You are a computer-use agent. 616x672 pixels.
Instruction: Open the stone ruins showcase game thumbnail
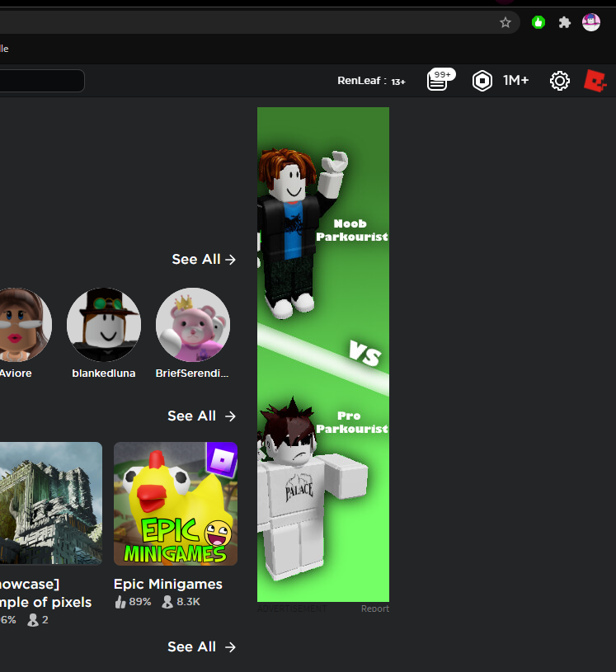point(51,504)
